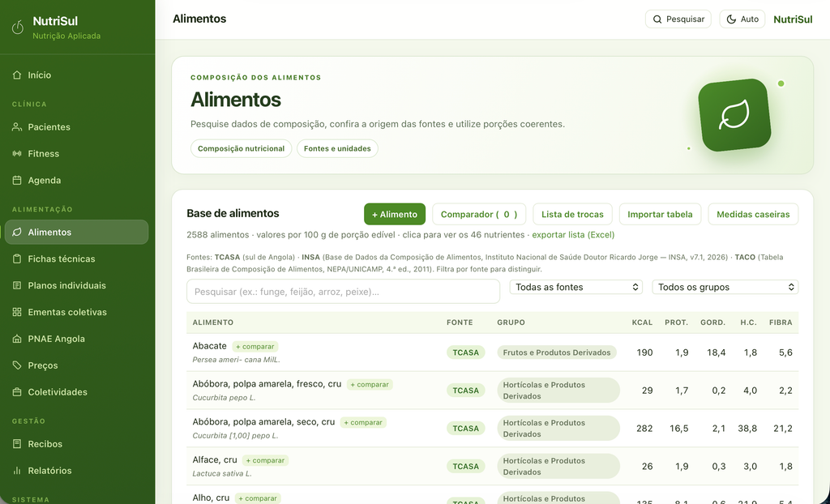Viewport: 830px width, 504px height.
Task: Click the Agenda calendar icon
Action: point(17,180)
